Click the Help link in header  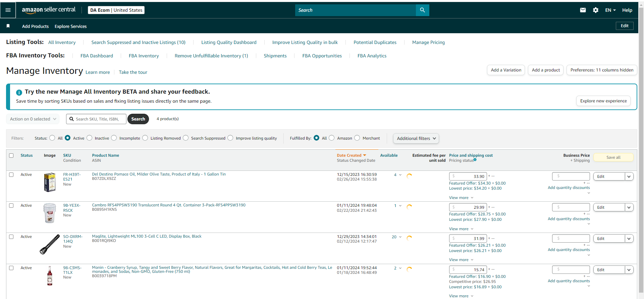pos(627,10)
